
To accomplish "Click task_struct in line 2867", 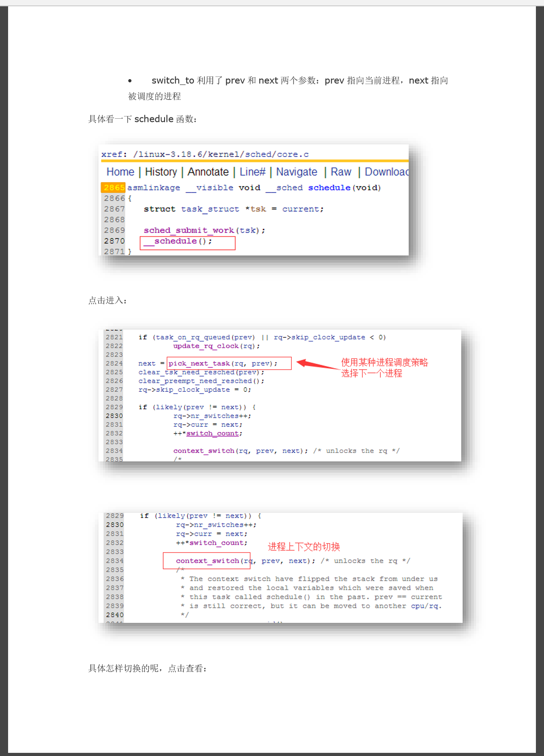I will [210, 209].
